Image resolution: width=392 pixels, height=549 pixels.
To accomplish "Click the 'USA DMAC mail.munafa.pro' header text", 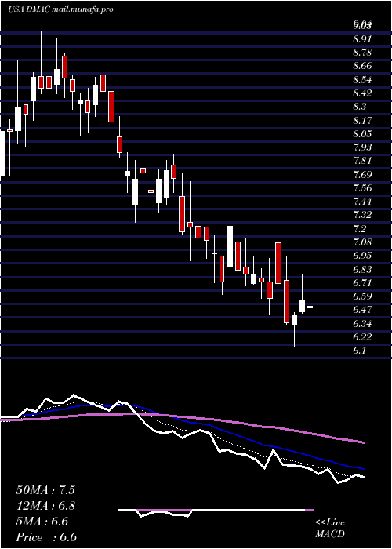I will tap(60, 9).
